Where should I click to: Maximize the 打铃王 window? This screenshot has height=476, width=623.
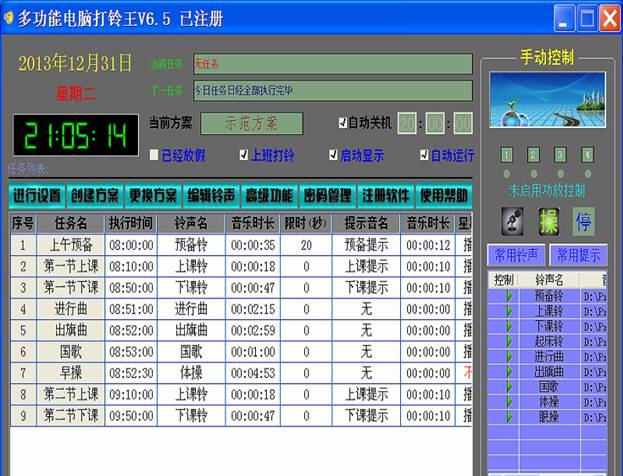(x=587, y=18)
